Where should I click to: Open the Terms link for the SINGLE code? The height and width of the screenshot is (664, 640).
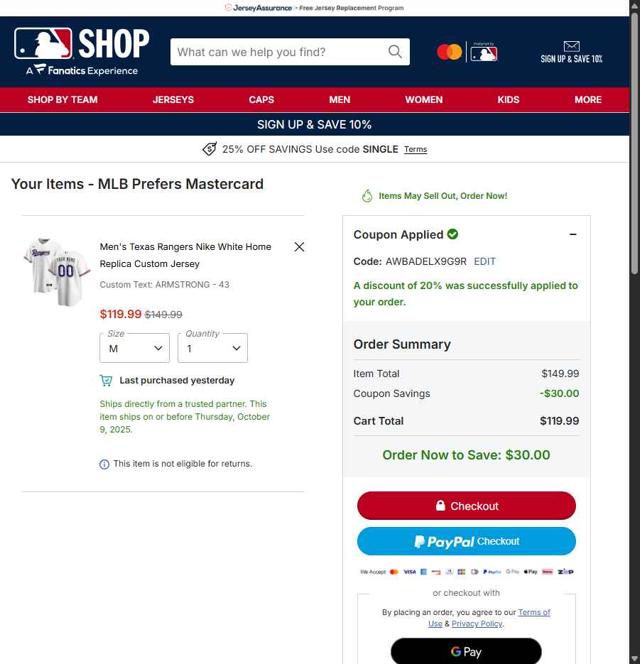[416, 149]
